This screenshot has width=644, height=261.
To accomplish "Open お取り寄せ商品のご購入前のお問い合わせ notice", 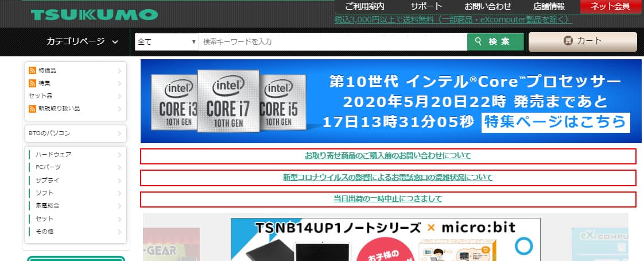I will coord(387,156).
